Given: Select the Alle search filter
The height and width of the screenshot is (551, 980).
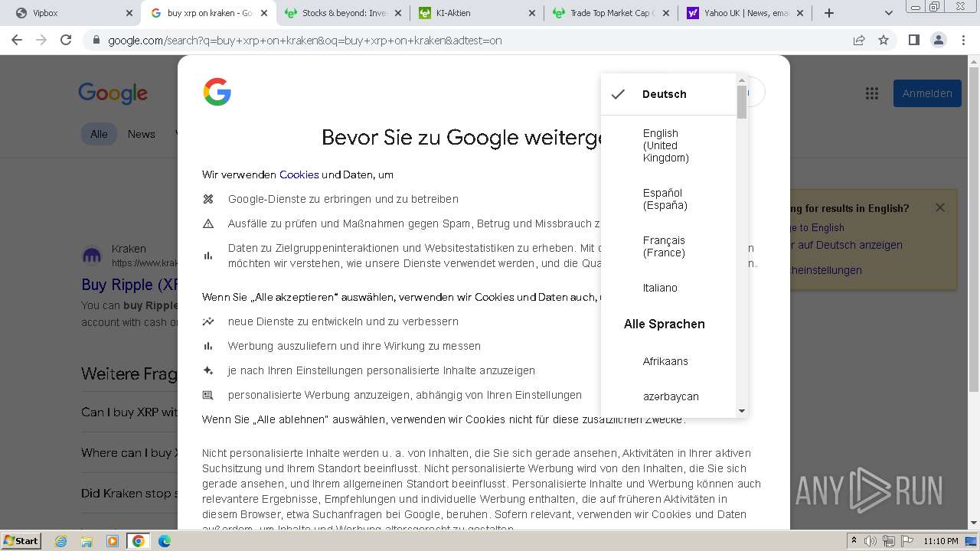Looking at the screenshot, I should [x=99, y=134].
